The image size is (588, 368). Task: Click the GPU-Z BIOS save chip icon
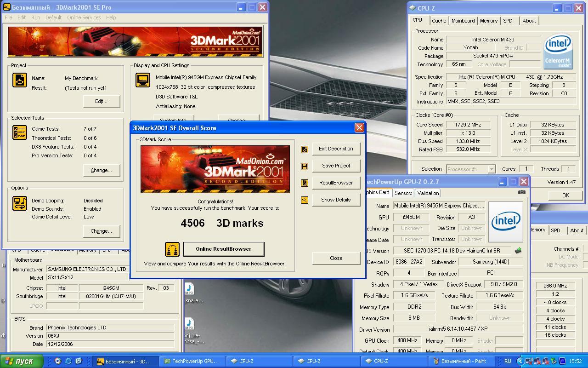(x=518, y=251)
